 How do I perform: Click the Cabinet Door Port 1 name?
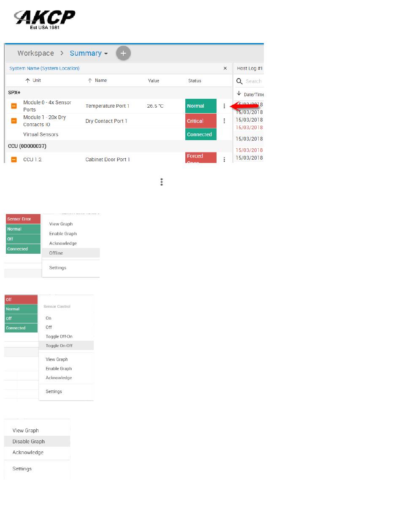pos(108,160)
